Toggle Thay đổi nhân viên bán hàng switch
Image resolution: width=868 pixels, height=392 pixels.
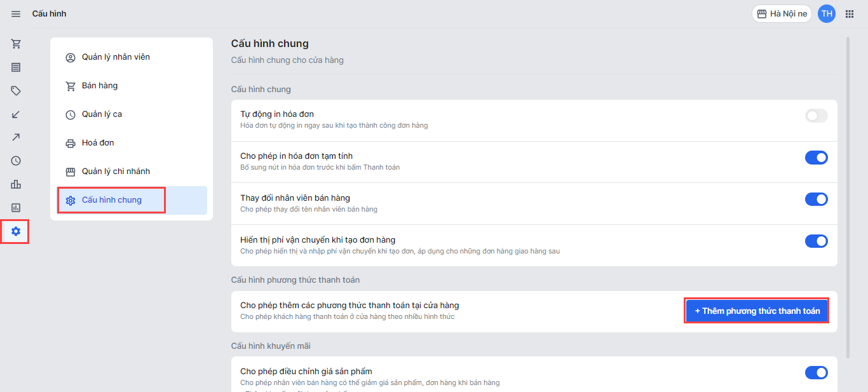pos(816,199)
